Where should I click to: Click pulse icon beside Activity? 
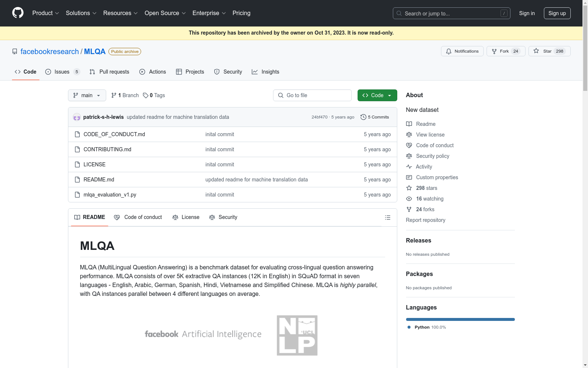[x=409, y=167]
